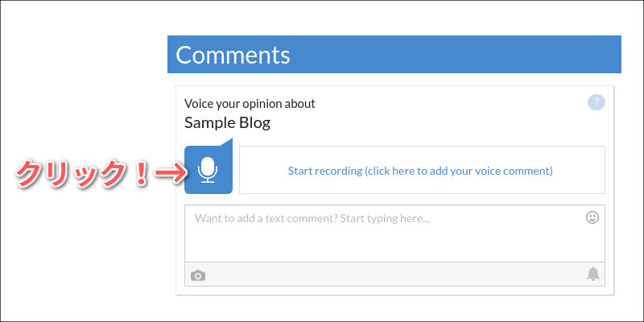Toggle notifications with the bell icon
Image resolution: width=644 pixels, height=322 pixels.
pos(592,274)
